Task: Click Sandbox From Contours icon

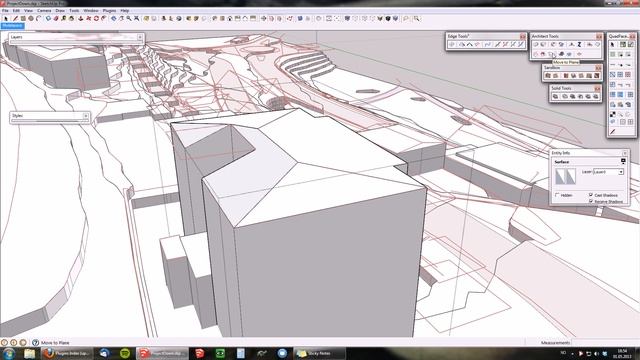Action: click(x=548, y=76)
